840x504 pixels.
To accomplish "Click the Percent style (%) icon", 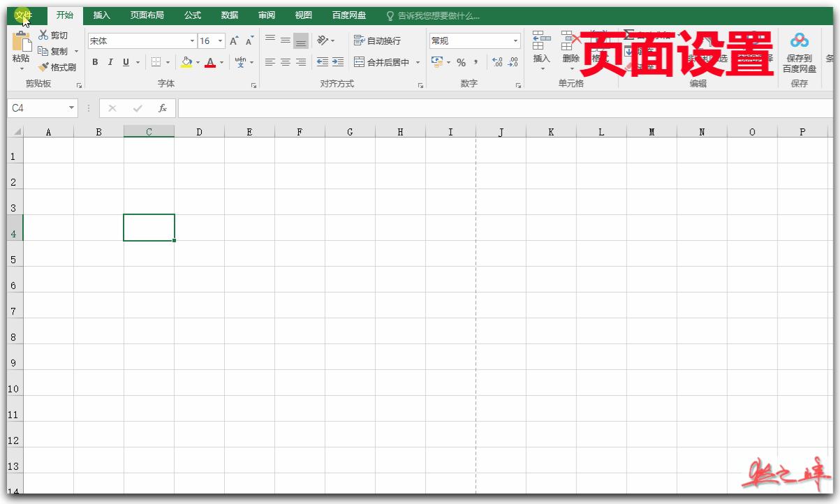I will pos(461,62).
